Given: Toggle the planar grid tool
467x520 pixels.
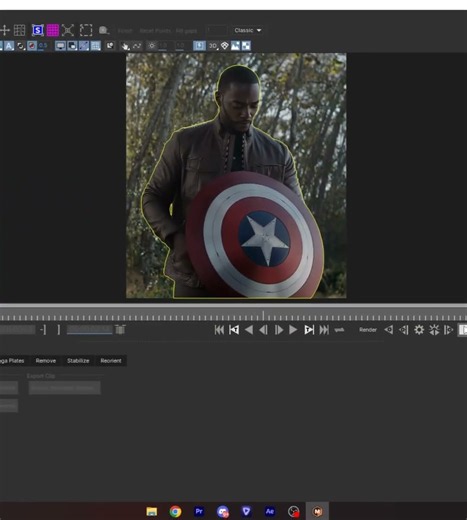Looking at the screenshot, I should [x=19, y=30].
